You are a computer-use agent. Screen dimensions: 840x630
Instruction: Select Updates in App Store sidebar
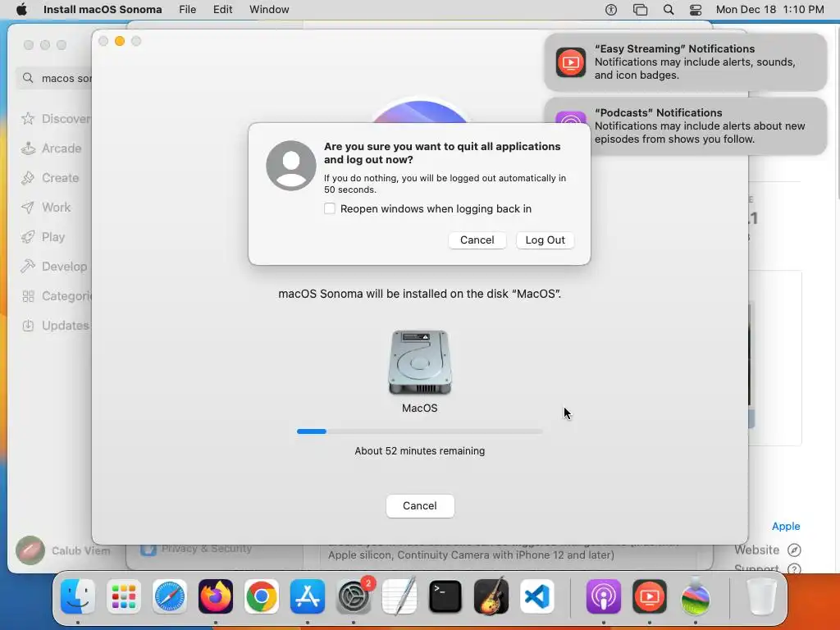tap(55, 325)
